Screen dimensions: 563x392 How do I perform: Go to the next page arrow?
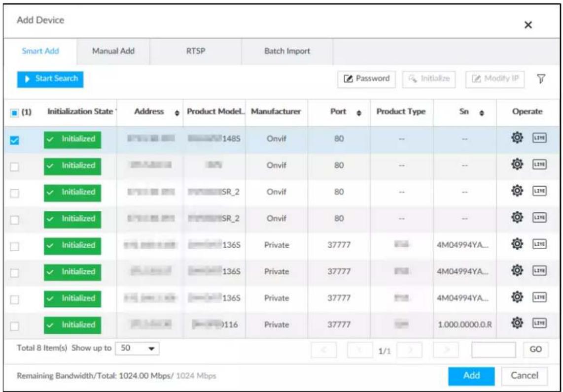pyautogui.click(x=410, y=350)
